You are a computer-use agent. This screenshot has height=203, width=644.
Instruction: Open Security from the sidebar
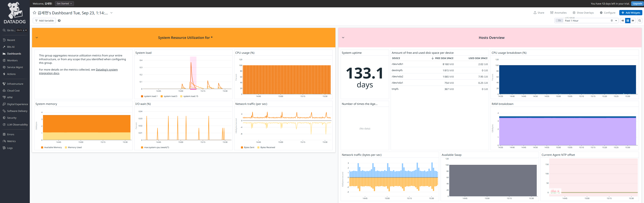click(12, 118)
